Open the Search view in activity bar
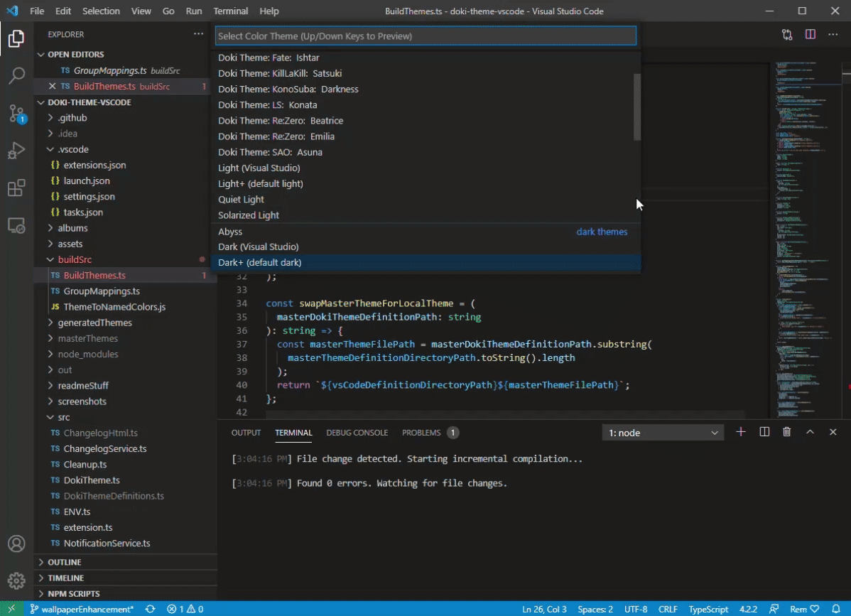 tap(16, 75)
